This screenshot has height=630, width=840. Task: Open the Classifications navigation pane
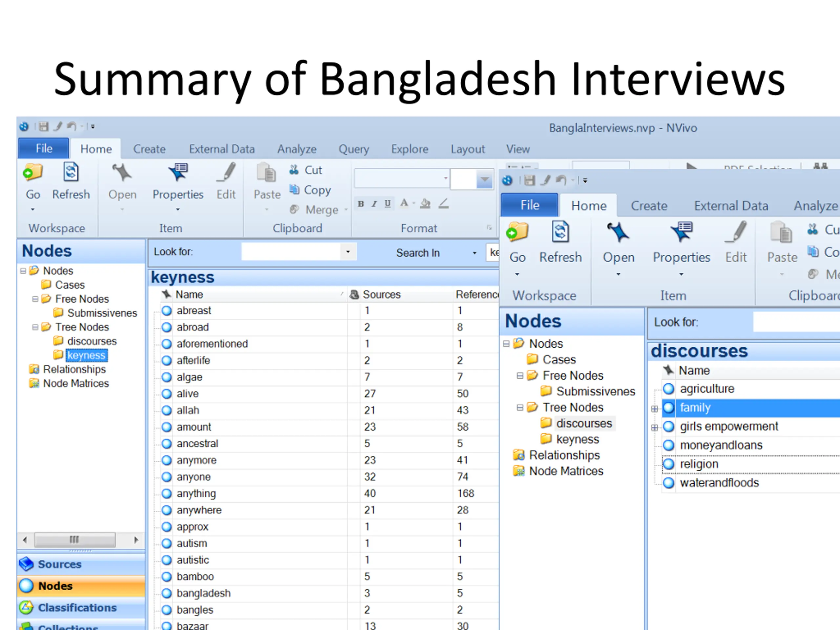81,608
